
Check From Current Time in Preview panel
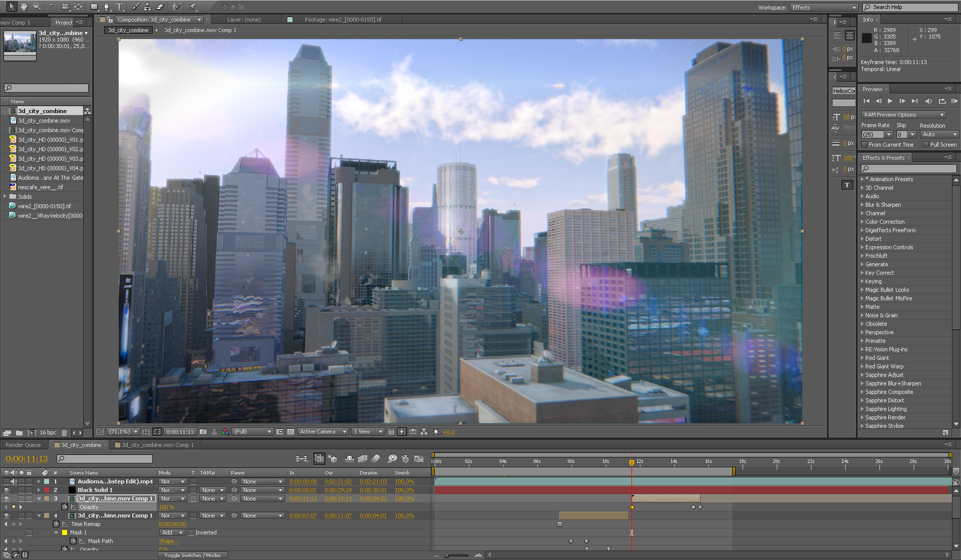coord(864,145)
